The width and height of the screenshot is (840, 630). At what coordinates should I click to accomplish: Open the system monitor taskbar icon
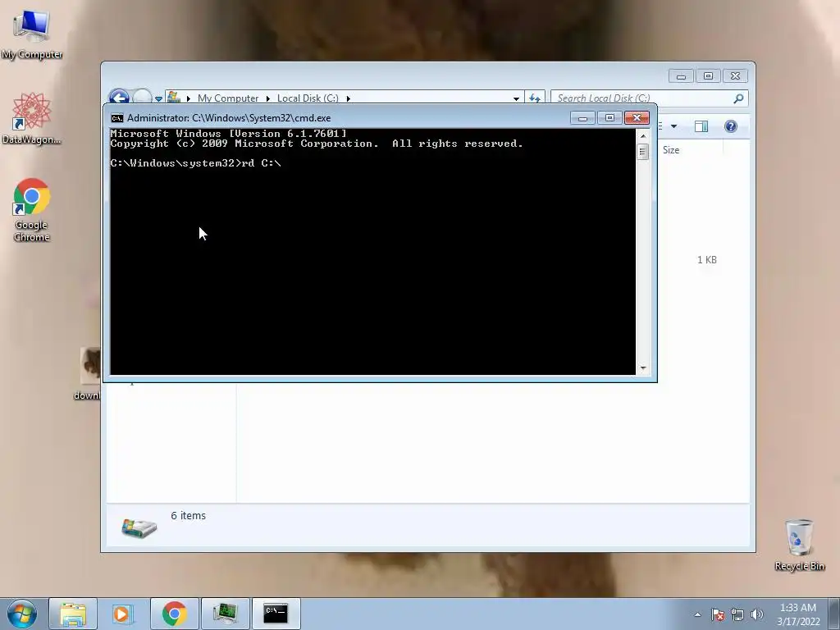coord(225,614)
